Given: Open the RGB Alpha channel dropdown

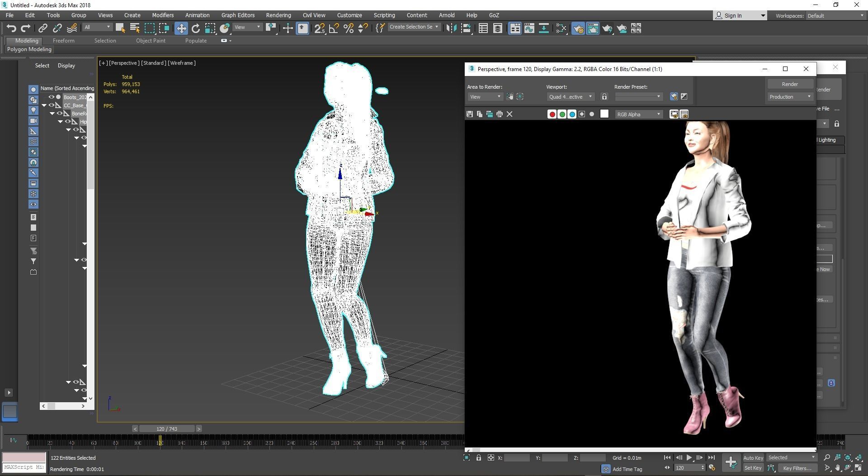Looking at the screenshot, I should point(639,114).
